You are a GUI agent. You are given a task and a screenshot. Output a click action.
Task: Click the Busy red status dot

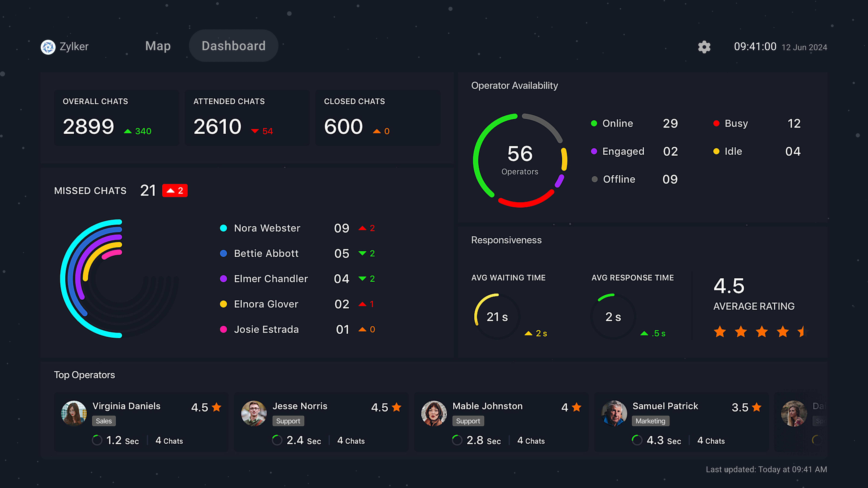pos(716,124)
